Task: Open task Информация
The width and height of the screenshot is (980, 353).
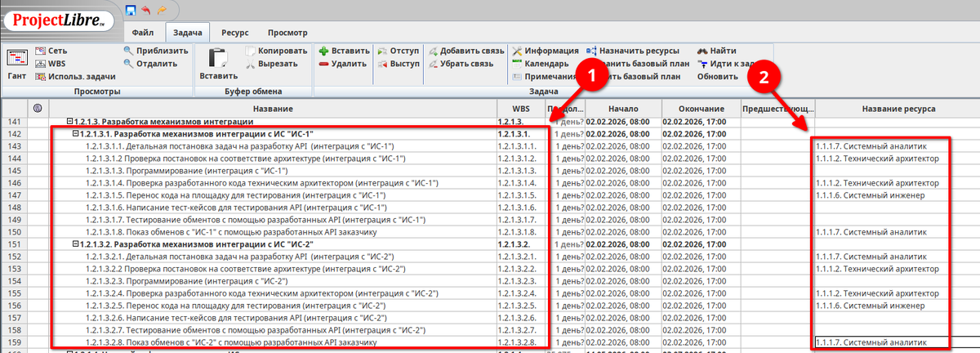Action: 546,50
